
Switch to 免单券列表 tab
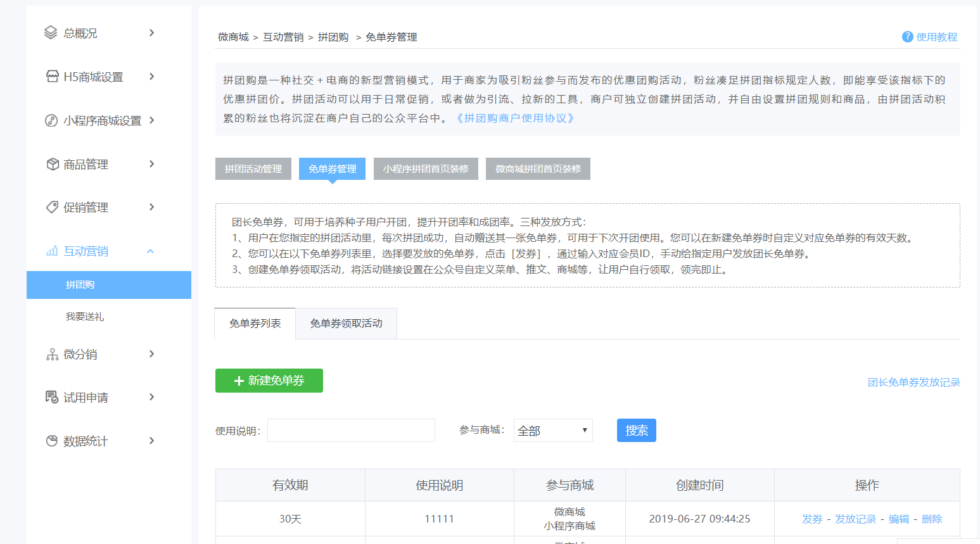click(x=255, y=323)
